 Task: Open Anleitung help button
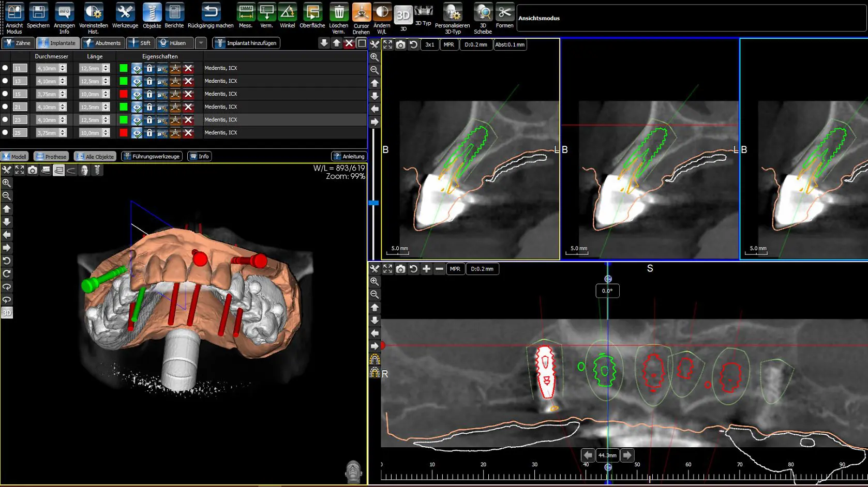click(x=349, y=156)
